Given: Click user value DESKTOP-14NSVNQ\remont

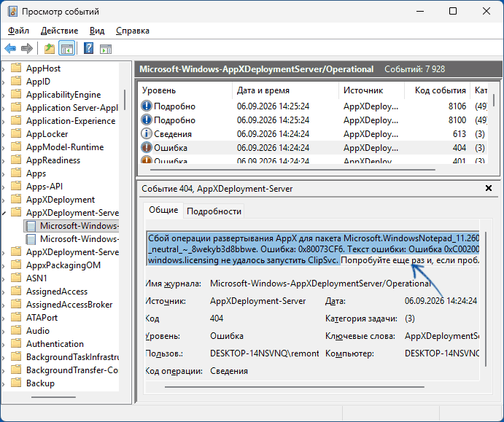Looking at the screenshot, I should pyautogui.click(x=265, y=353).
